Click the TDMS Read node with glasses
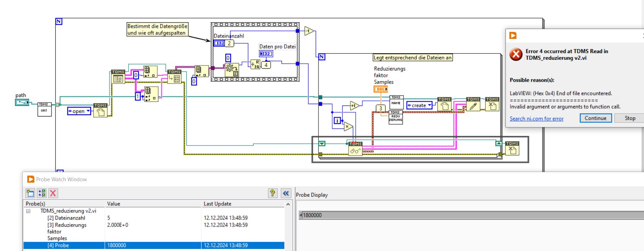The height and width of the screenshot is (251, 644). [x=355, y=149]
